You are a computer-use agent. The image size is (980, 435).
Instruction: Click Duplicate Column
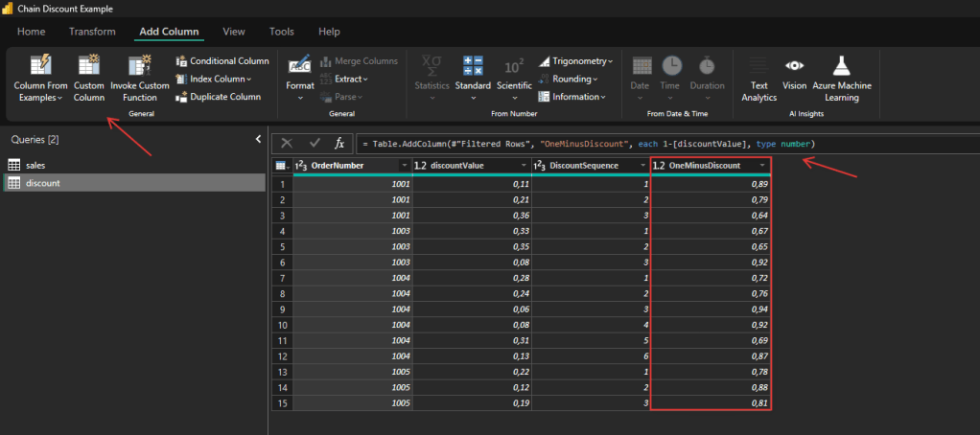[x=218, y=97]
